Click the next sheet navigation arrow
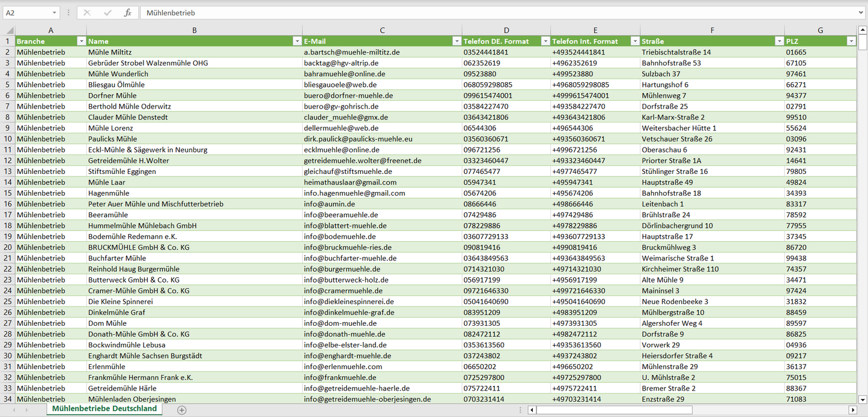This screenshot has height=417, width=868. (26, 410)
